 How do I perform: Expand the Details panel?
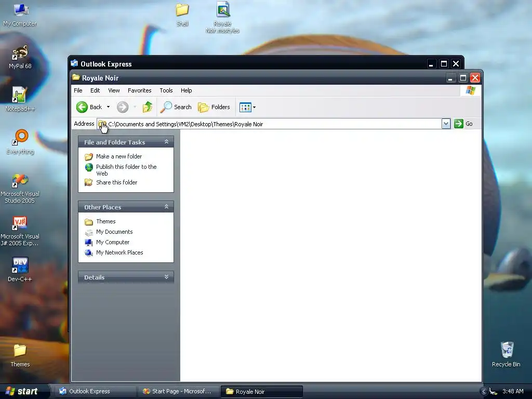tap(166, 277)
